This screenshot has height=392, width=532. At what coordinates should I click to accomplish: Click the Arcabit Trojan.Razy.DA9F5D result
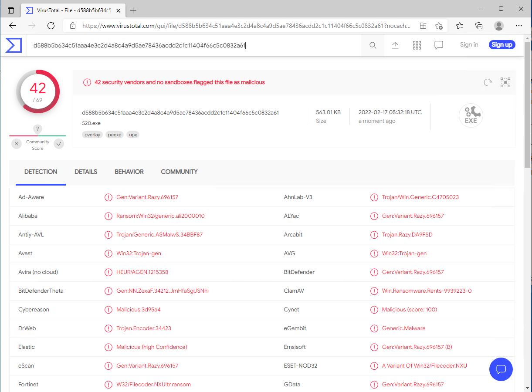point(407,235)
